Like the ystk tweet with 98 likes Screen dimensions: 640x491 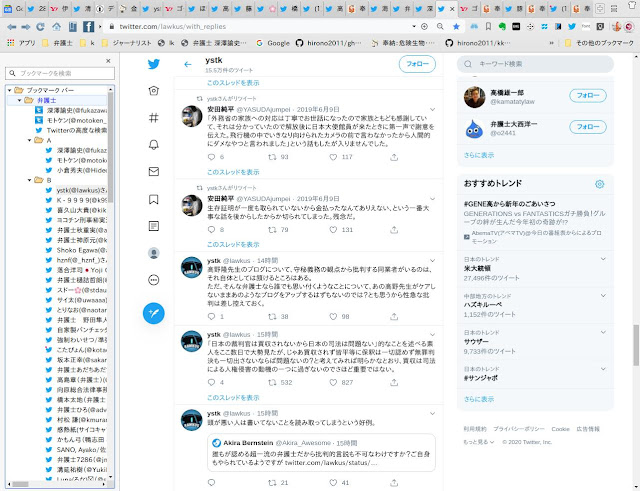(333, 316)
